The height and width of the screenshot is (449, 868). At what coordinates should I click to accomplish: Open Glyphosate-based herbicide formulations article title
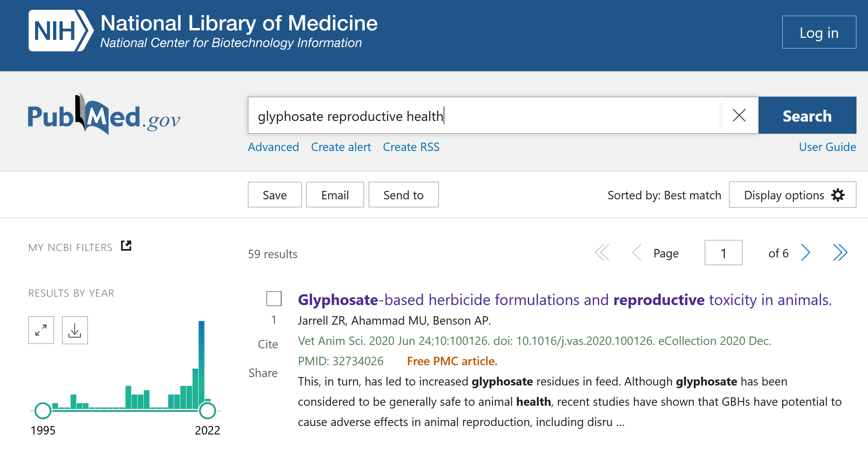564,300
